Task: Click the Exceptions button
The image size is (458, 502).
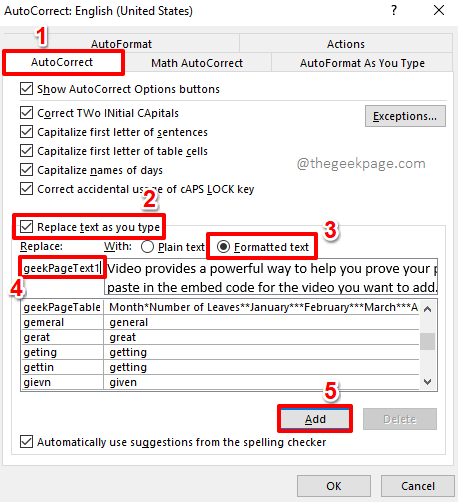Action: click(x=405, y=116)
